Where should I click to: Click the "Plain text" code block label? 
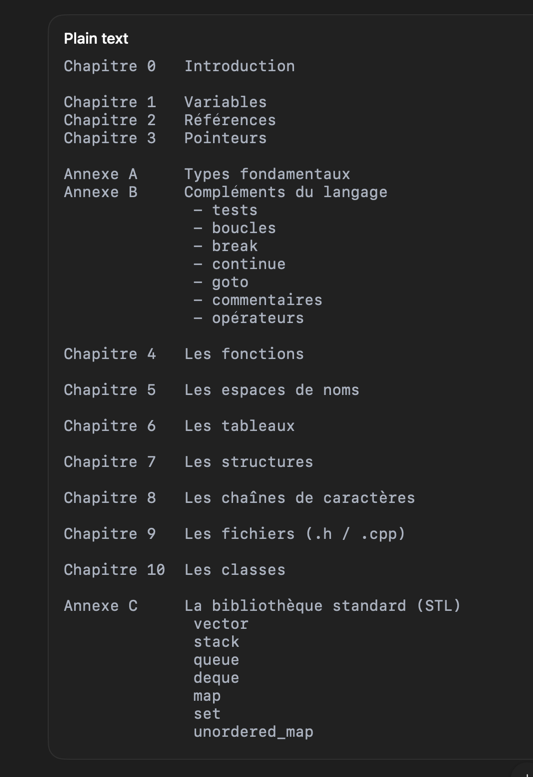point(96,39)
